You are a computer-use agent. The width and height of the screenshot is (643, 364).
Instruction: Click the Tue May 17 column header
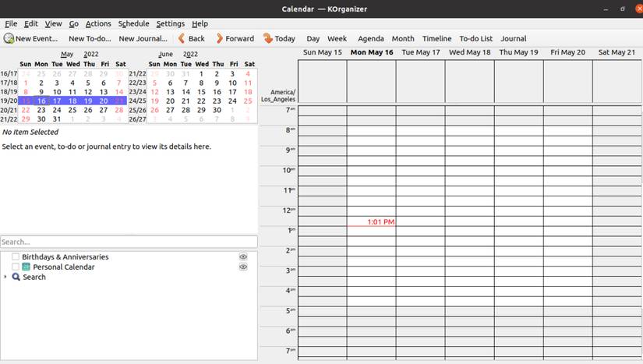pos(421,52)
